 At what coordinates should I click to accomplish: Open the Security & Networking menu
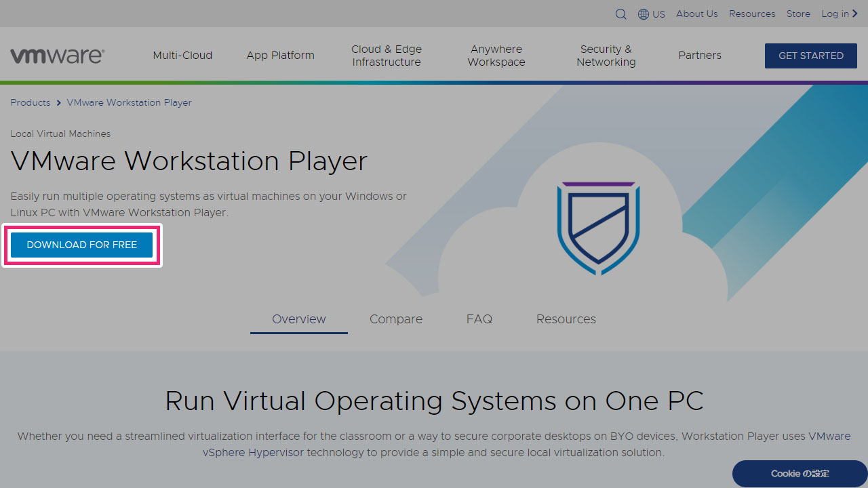[606, 56]
